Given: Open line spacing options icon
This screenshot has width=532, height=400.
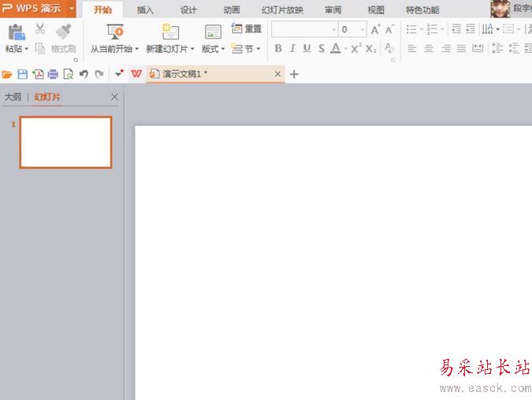Looking at the screenshot, I should [497, 49].
